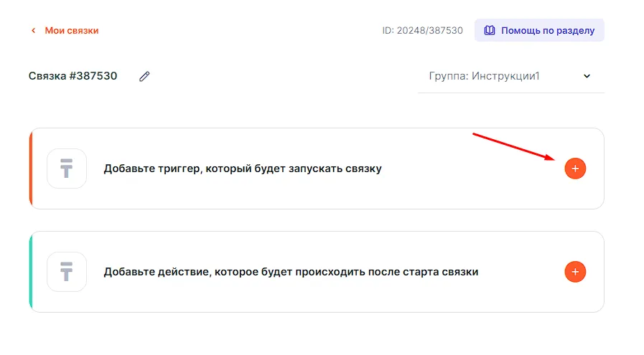644x355 pixels.
Task: Click the book icon in the help button
Action: pyautogui.click(x=490, y=31)
